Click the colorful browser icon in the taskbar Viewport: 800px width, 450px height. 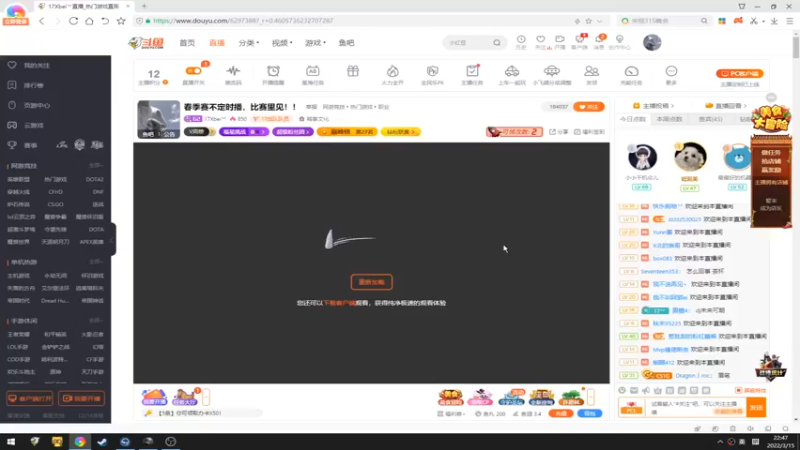point(80,442)
